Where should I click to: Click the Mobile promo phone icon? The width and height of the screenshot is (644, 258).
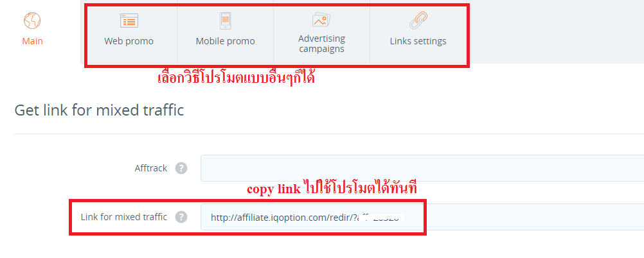point(225,21)
